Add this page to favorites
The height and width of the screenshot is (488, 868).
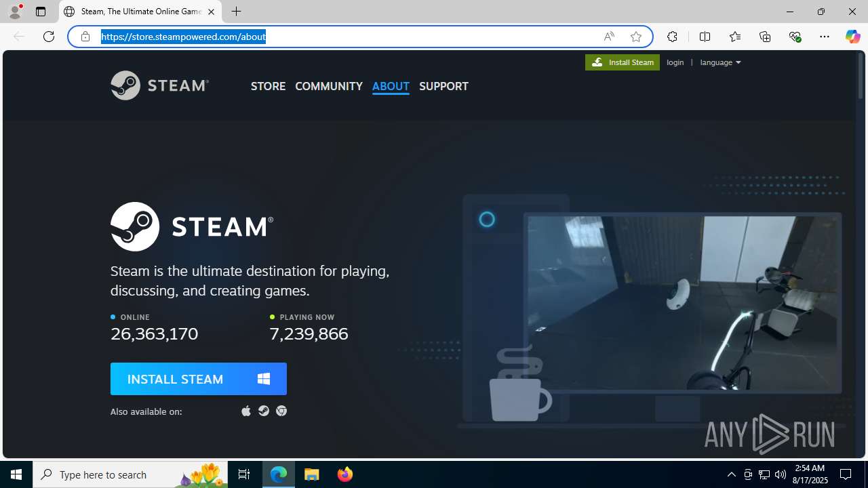[x=636, y=37]
